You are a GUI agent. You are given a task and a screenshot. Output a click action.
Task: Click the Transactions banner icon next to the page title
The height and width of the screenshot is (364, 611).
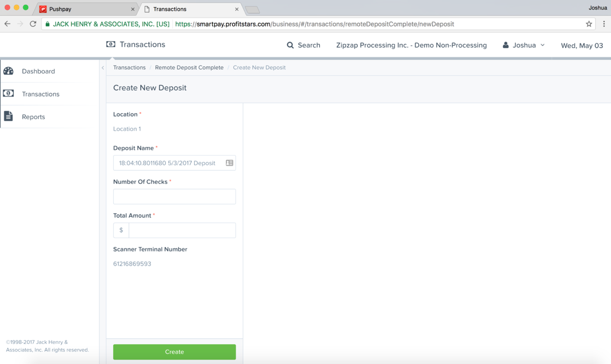point(111,44)
